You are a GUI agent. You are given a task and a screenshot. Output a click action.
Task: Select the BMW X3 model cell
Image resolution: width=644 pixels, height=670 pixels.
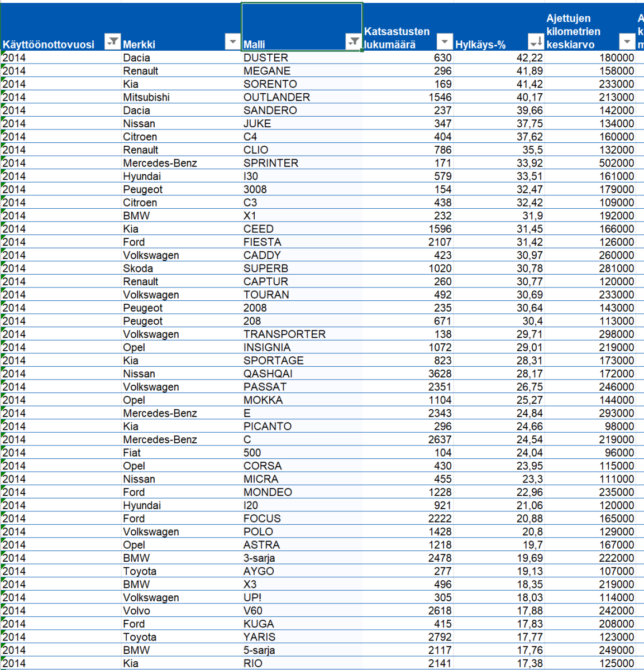tap(302, 585)
